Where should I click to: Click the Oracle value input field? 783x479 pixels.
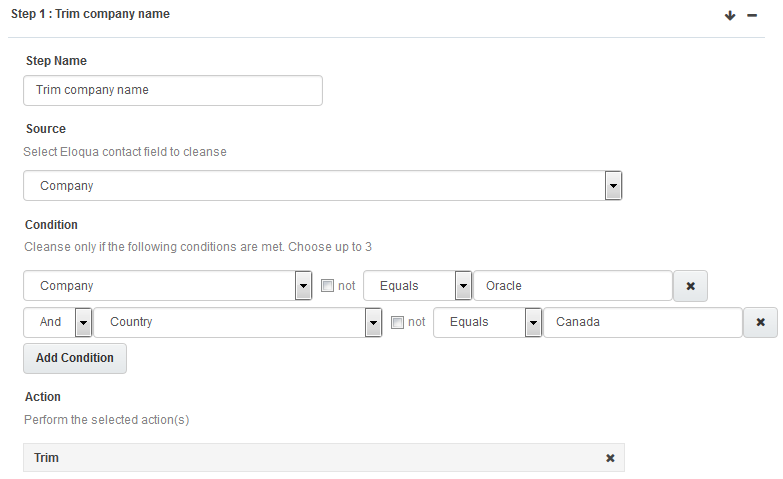(x=572, y=286)
